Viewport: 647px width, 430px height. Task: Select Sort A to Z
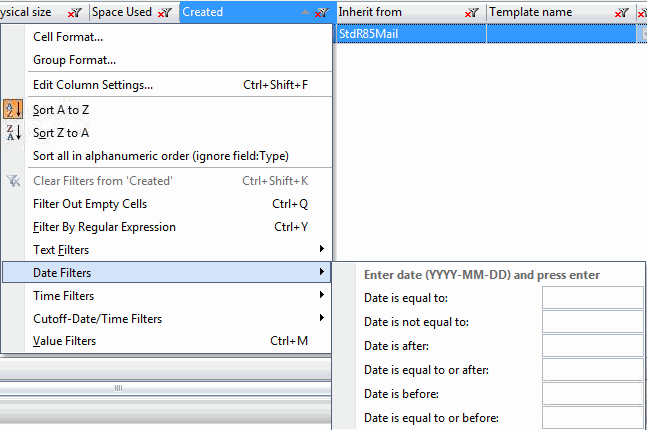coord(167,110)
